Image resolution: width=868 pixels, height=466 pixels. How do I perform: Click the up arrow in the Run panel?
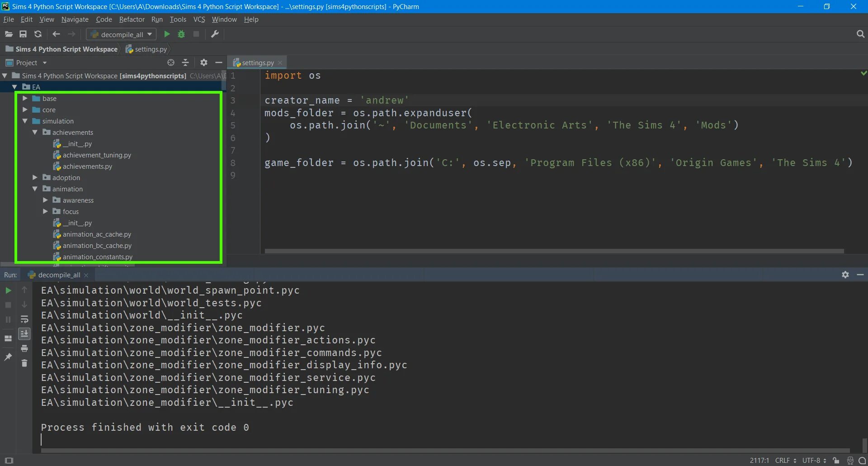[24, 290]
